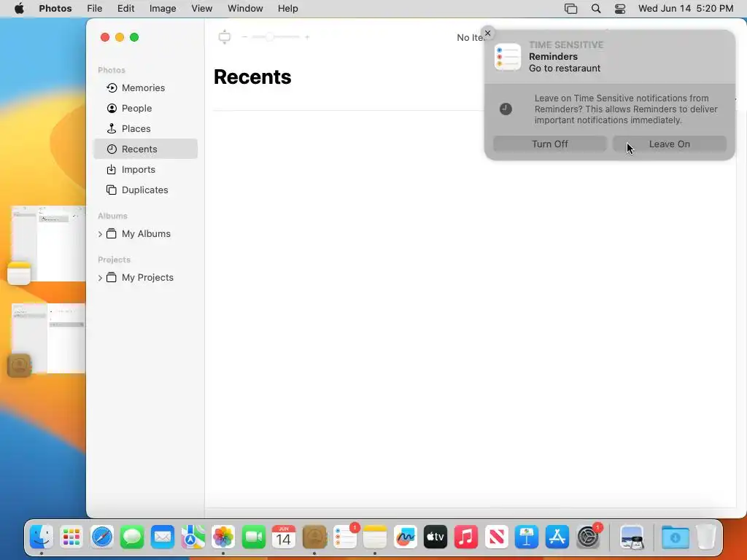747x560 pixels.
Task: Open Finder from the Dock
Action: click(x=42, y=537)
